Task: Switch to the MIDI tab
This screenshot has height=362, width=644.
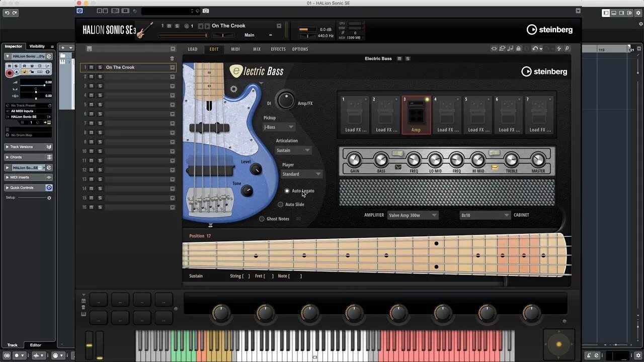Action: (x=235, y=49)
